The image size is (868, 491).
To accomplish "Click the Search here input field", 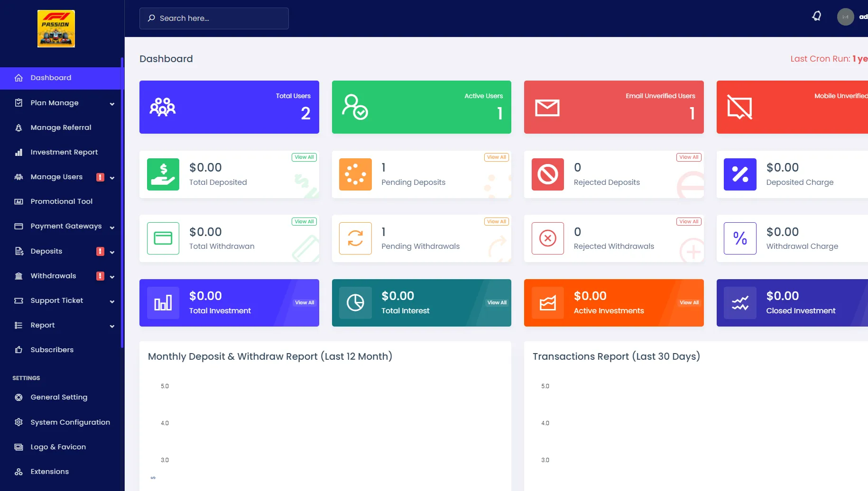I will 214,18.
